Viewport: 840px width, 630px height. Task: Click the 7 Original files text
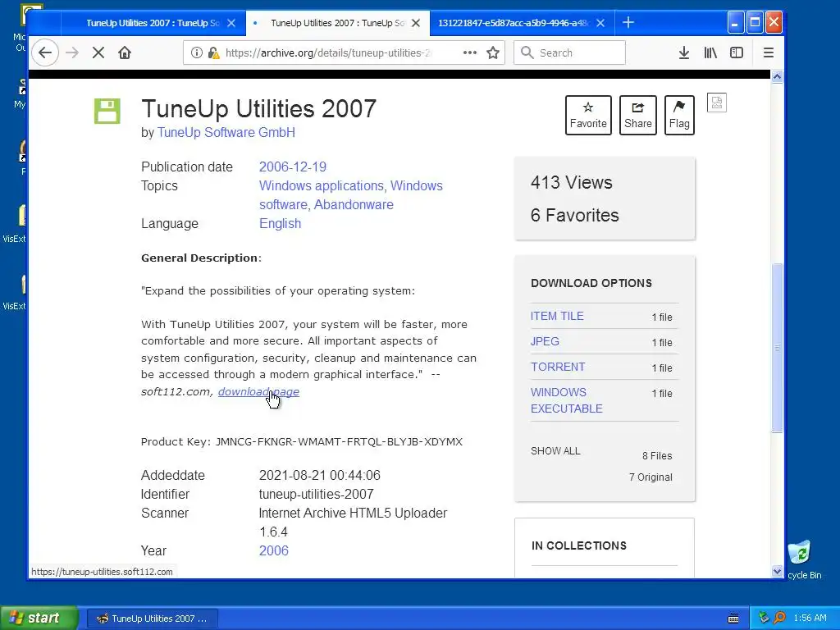coord(651,477)
